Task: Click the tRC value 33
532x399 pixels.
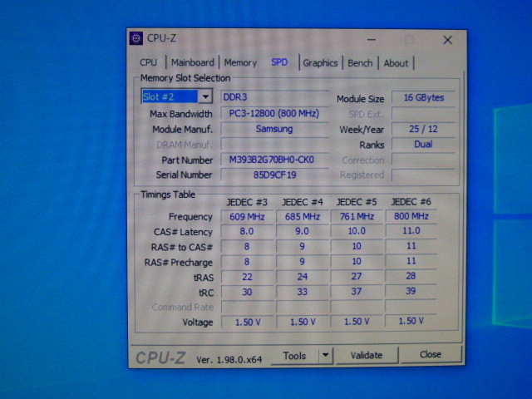Action: (x=303, y=292)
